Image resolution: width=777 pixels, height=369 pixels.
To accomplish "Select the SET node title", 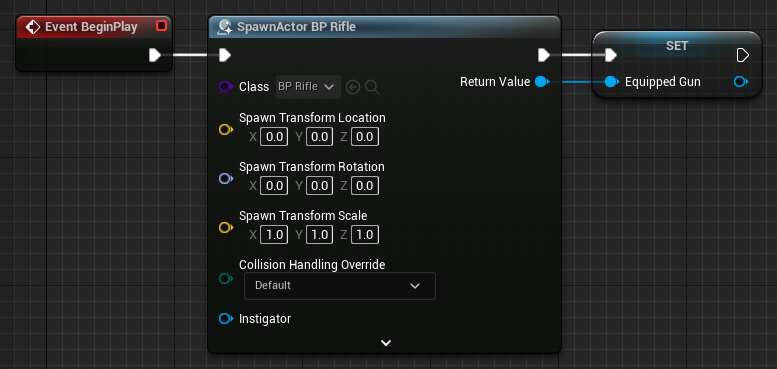I will 677,46.
